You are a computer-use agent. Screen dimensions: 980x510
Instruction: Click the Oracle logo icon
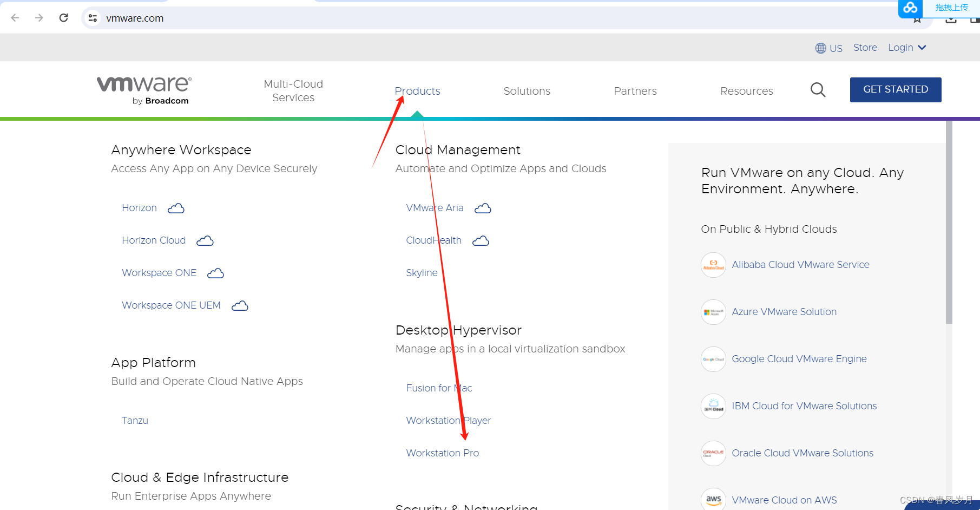(713, 454)
